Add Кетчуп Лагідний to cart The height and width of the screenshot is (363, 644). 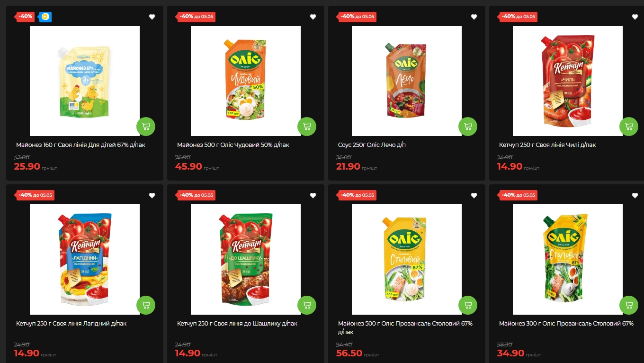point(146,305)
